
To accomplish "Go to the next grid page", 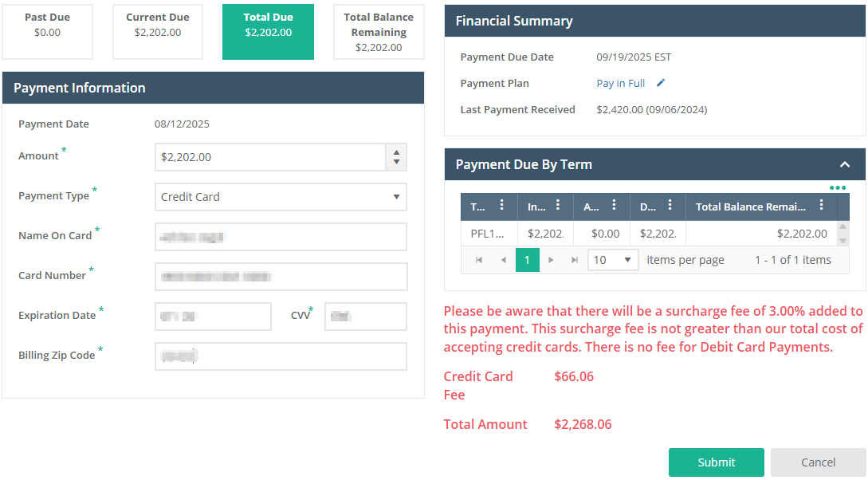I will [551, 260].
